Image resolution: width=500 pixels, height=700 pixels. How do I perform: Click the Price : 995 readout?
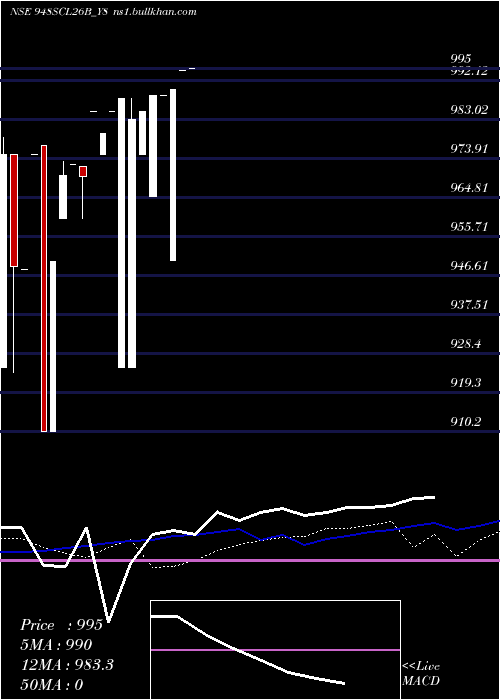[61, 625]
